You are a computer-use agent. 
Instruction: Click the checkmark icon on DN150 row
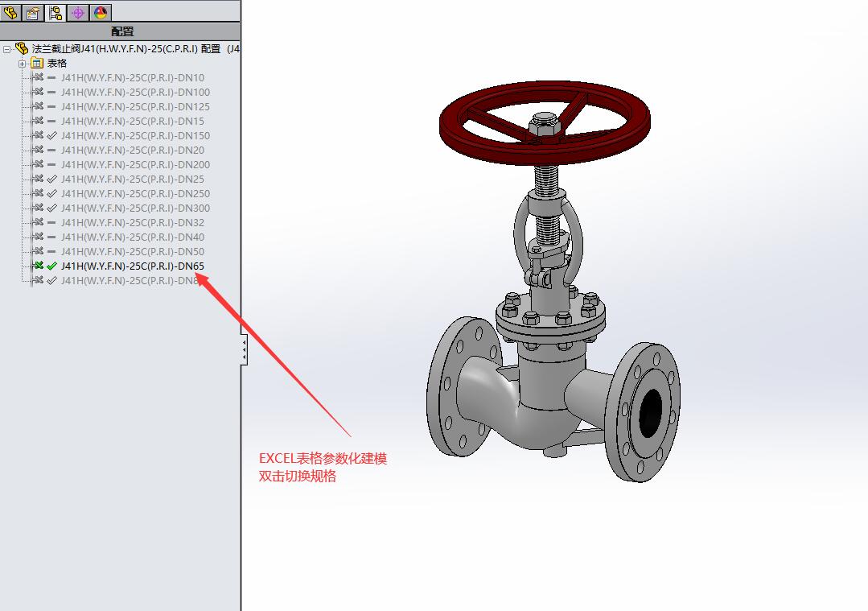click(x=51, y=135)
